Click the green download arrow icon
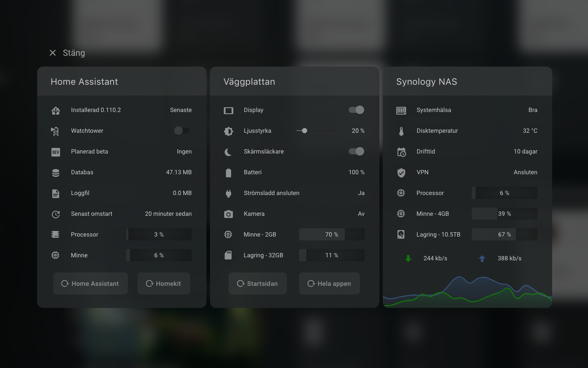588x368 pixels. 408,259
